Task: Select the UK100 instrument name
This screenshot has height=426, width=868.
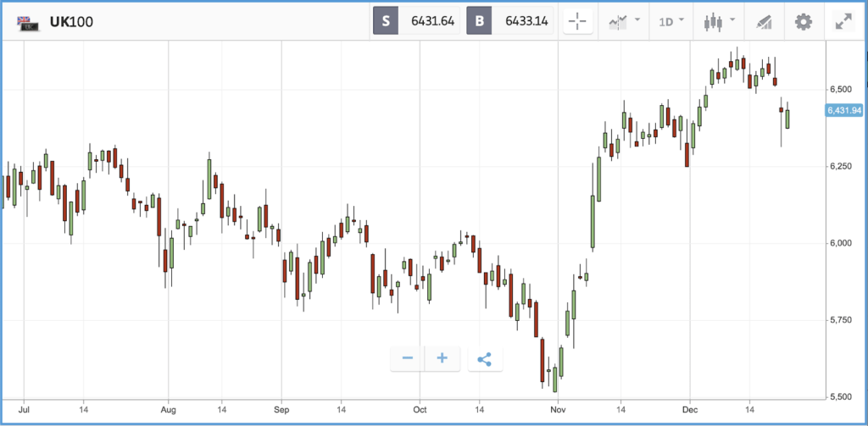Action: tap(71, 22)
